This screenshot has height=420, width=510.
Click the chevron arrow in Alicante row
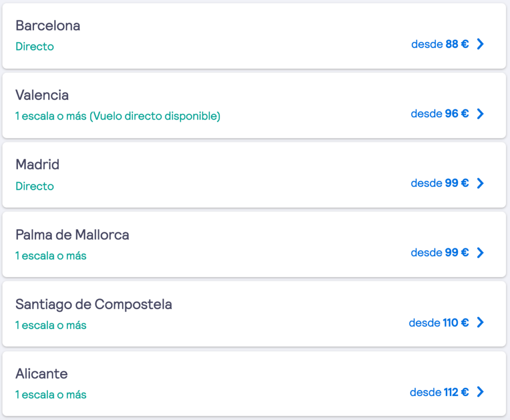[x=481, y=392]
